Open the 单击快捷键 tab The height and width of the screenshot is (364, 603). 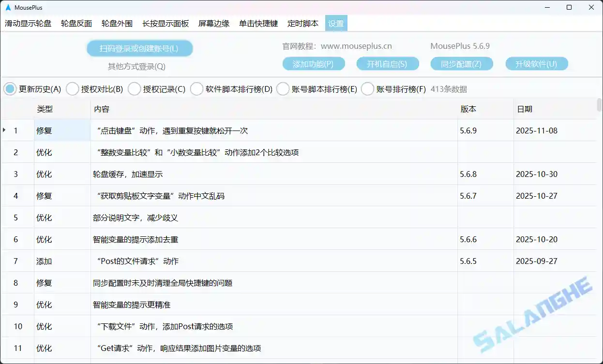coord(258,23)
